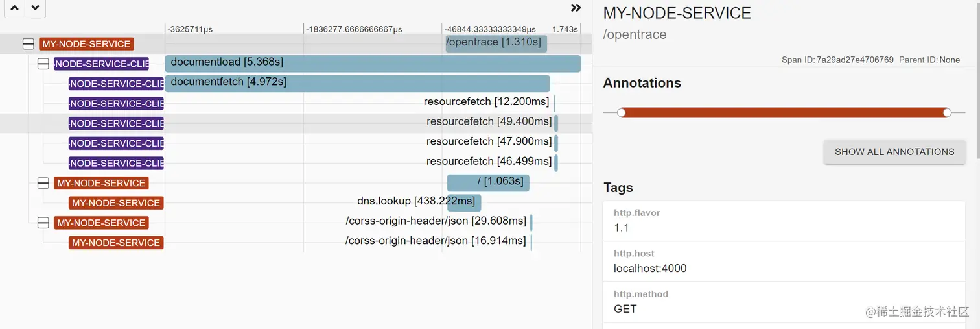Click the left annotation handle on timeline

tap(622, 113)
